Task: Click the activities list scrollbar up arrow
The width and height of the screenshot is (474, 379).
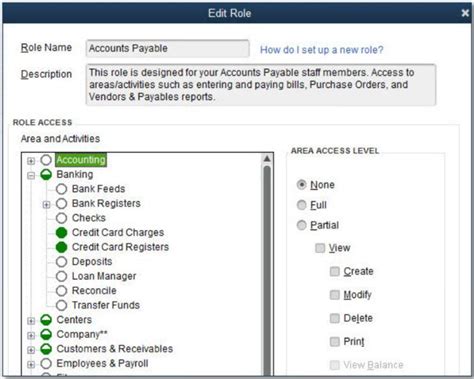Action: (x=267, y=159)
